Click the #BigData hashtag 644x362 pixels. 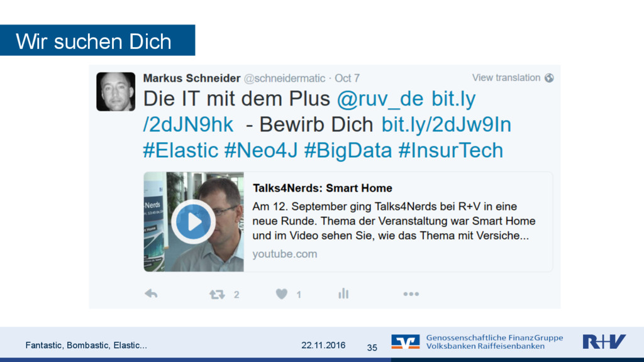coord(348,150)
